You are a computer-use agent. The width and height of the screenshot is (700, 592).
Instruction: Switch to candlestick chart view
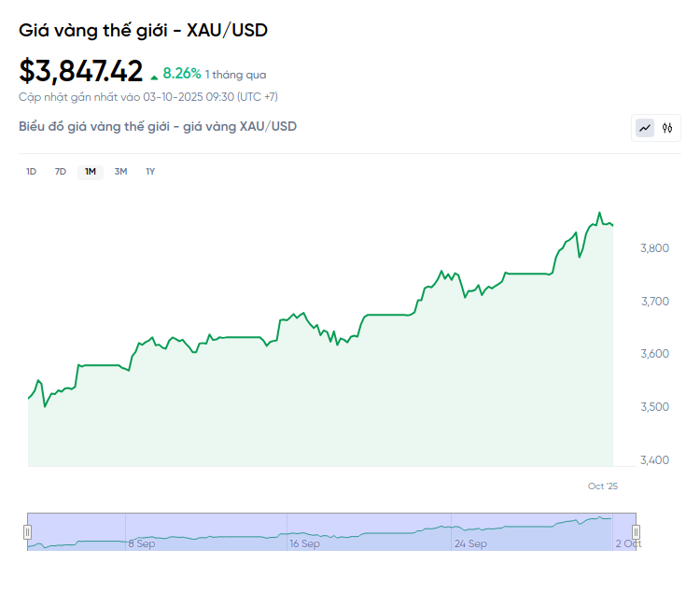(667, 128)
